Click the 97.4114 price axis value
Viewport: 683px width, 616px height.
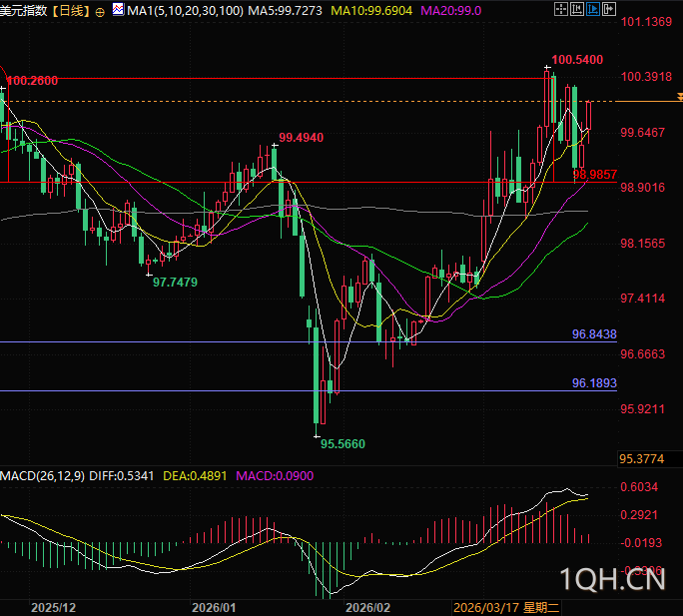(x=642, y=299)
